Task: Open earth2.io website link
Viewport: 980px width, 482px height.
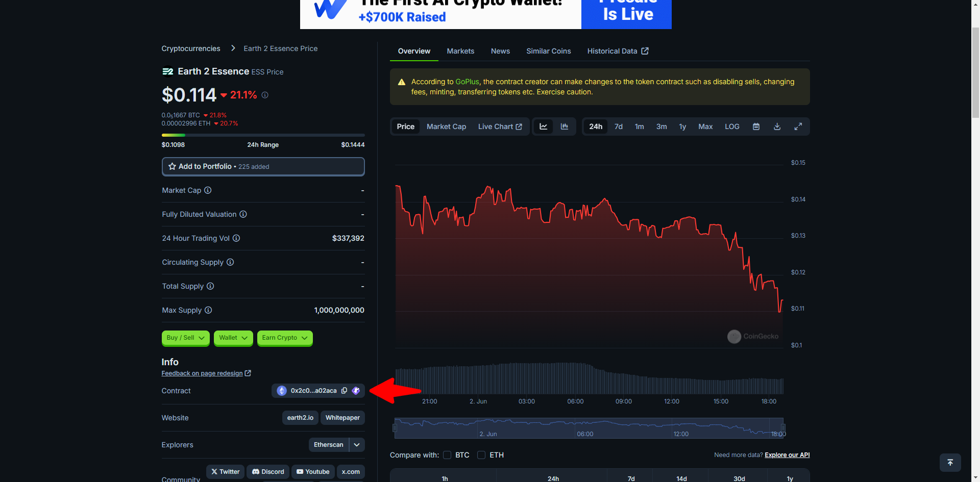Action: pyautogui.click(x=300, y=418)
